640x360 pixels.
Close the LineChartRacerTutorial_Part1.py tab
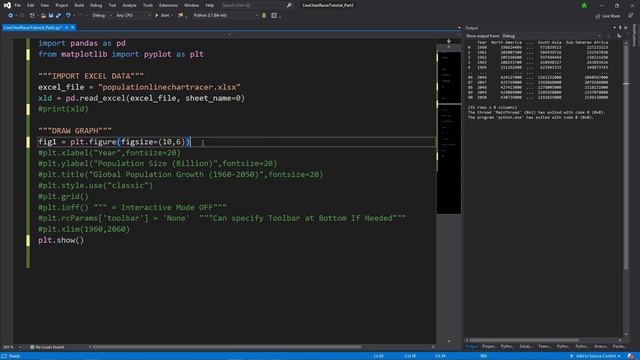[x=73, y=27]
